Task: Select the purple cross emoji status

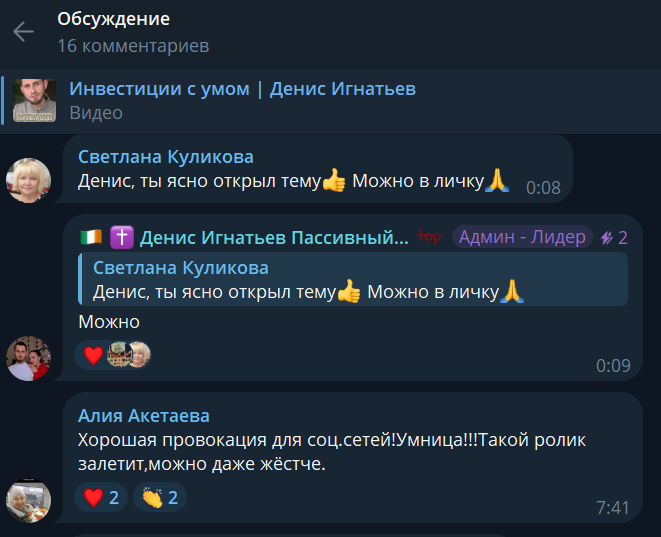Action: [x=122, y=237]
